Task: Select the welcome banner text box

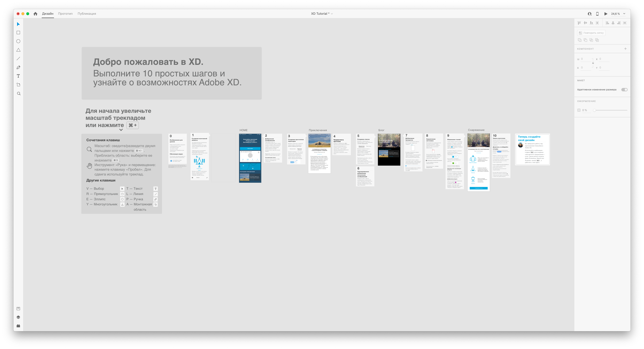Action: point(172,73)
